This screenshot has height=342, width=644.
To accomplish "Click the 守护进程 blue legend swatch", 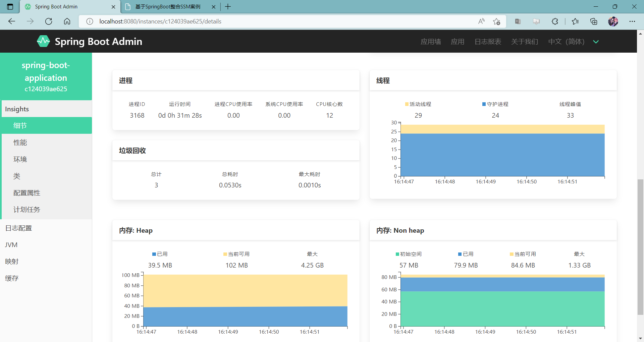I will [x=484, y=104].
